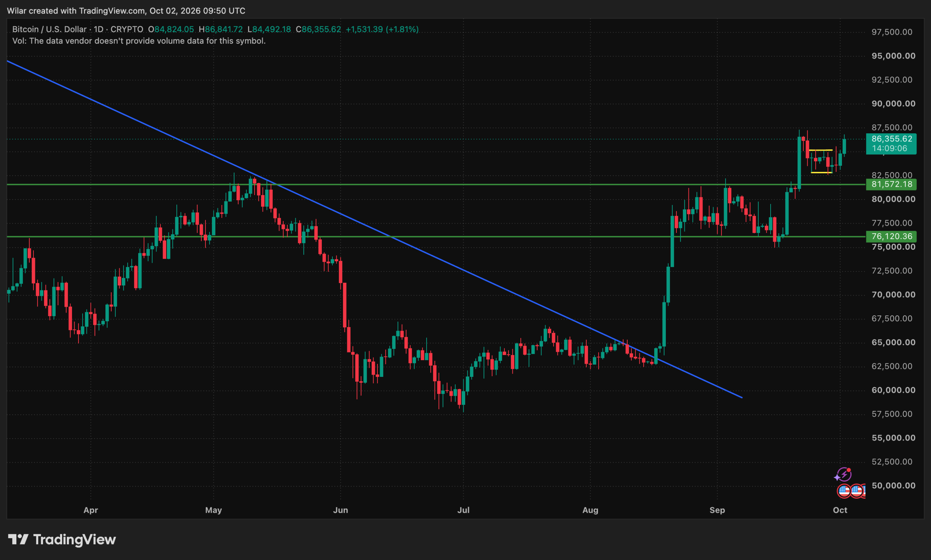Click the leftmost US flag event icon

(x=844, y=491)
